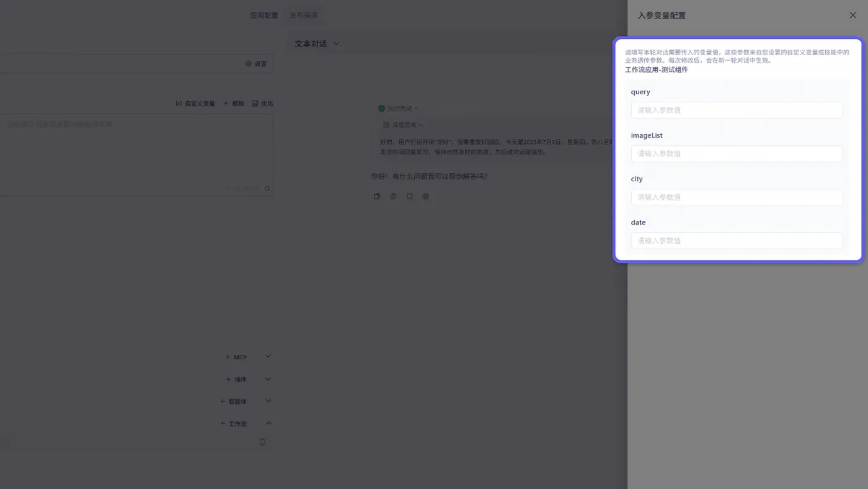Image resolution: width=868 pixels, height=489 pixels.
Task: Collapse the 工作流 section chevron
Action: [x=268, y=423]
